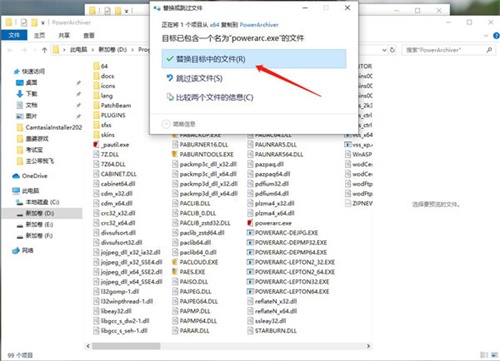
Task: Select the skins folder icon
Action: pos(96,135)
